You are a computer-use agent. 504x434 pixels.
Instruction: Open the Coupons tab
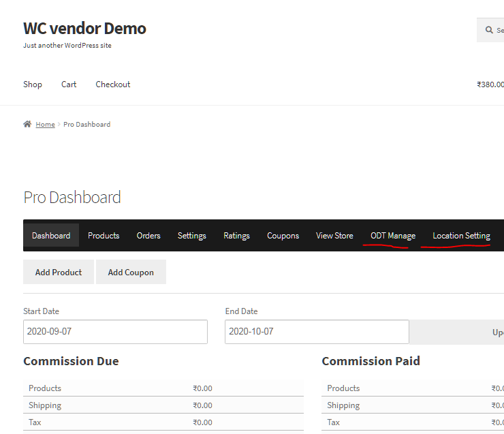pos(283,235)
